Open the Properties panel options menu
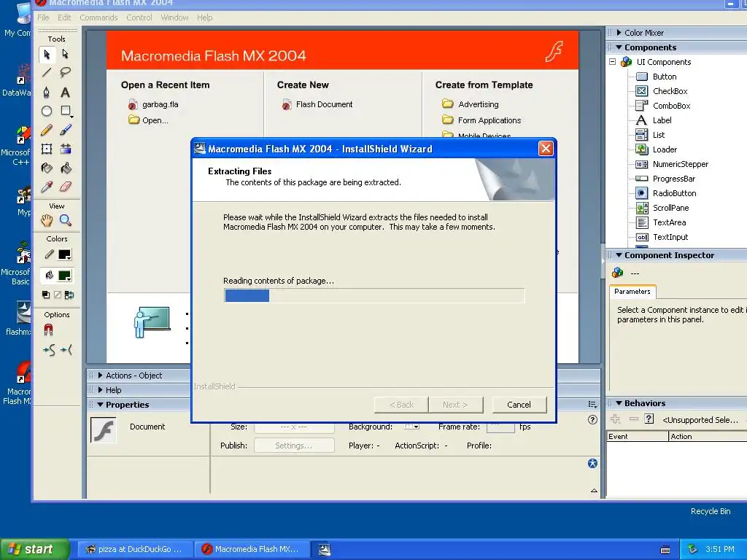 click(x=592, y=405)
